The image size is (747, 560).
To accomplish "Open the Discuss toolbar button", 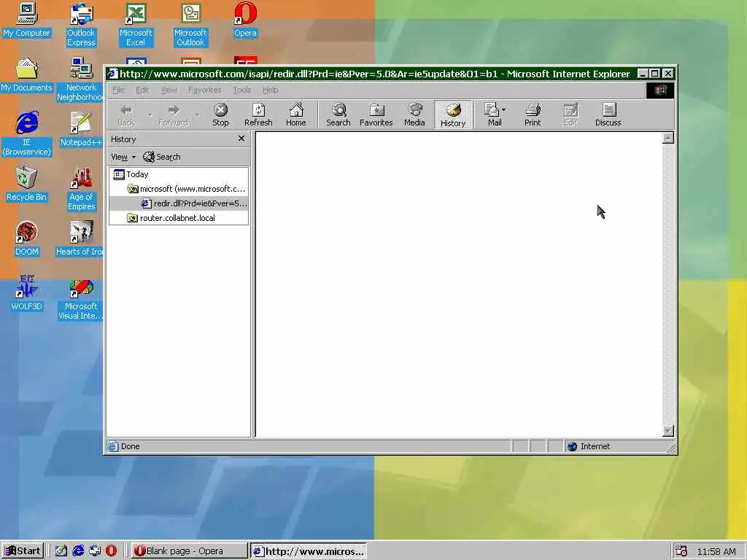I will [x=608, y=114].
